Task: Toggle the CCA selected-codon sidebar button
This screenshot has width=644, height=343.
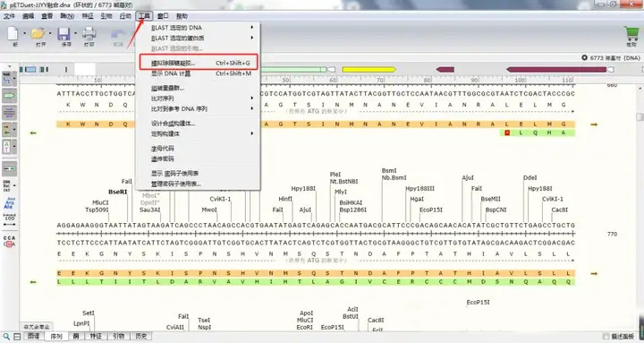Action: (x=9, y=241)
